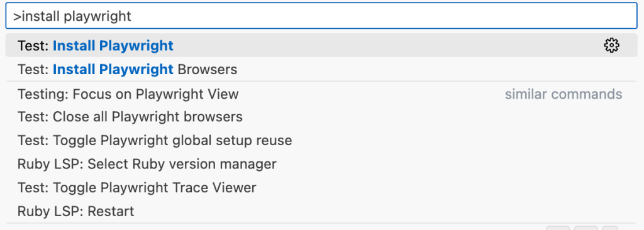
Task: Select 'Test: Install Playwright Browsers' command
Action: 321,69
